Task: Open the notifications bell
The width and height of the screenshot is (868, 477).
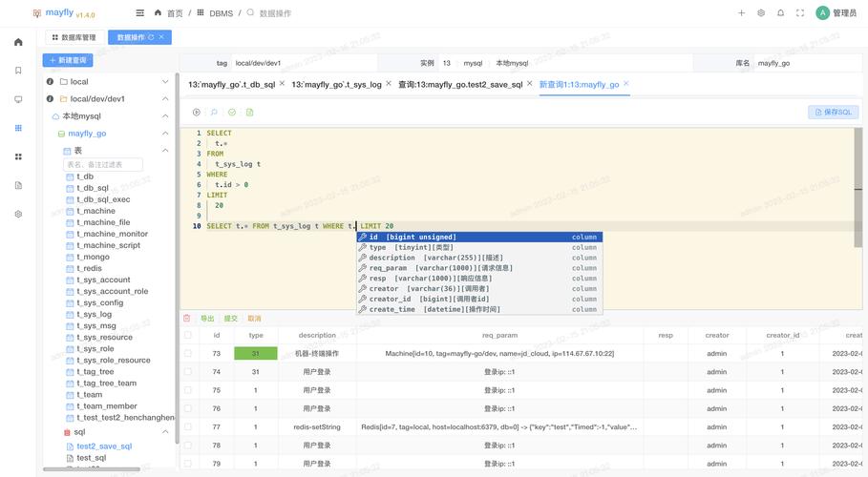Action: click(x=780, y=12)
